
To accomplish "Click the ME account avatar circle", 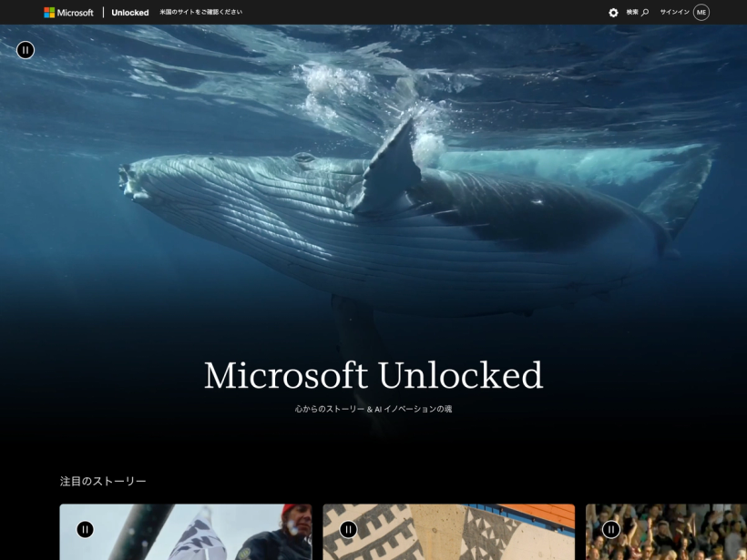I will [x=701, y=13].
